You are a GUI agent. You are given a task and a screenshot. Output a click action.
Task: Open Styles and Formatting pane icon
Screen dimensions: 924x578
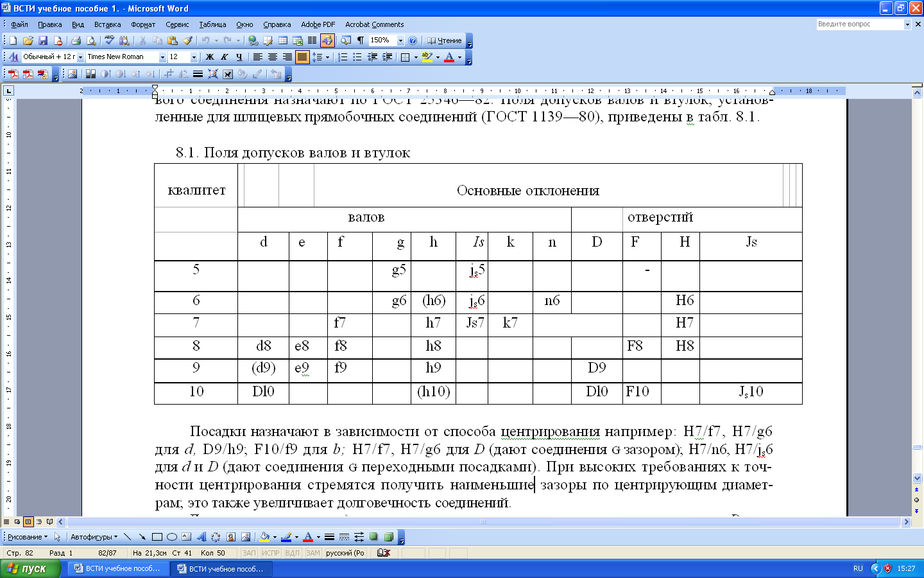pyautogui.click(x=13, y=57)
